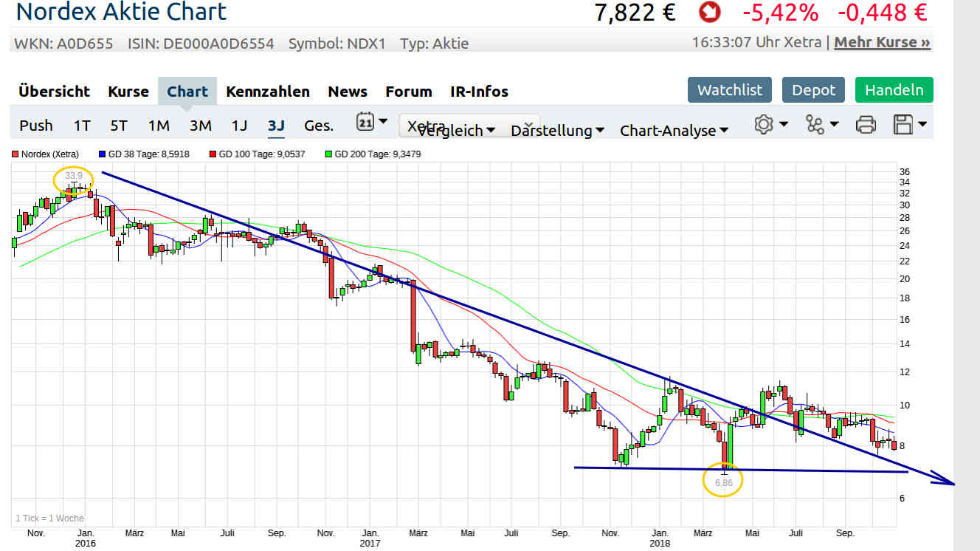The height and width of the screenshot is (551, 980).
Task: Click the current price 7,822 €
Action: pos(635,13)
